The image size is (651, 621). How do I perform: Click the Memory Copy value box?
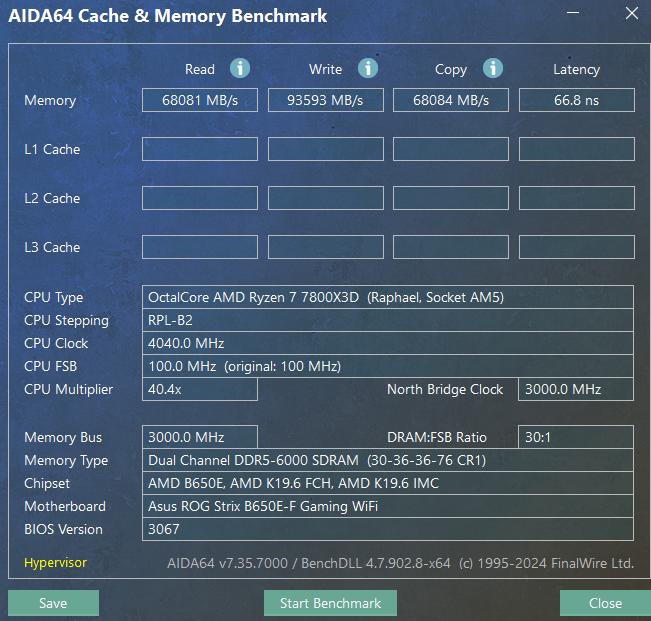pos(451,100)
